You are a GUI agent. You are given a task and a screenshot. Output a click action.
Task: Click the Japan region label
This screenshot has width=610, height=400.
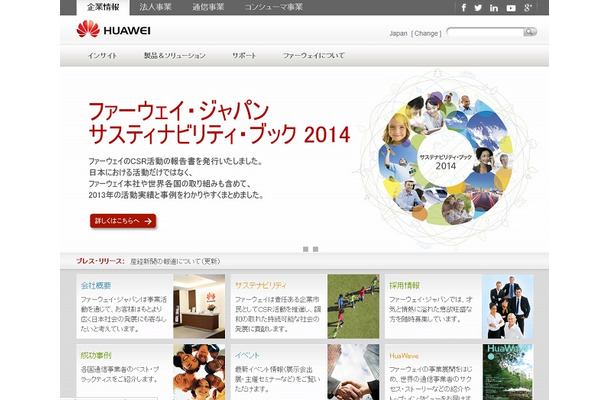(398, 33)
